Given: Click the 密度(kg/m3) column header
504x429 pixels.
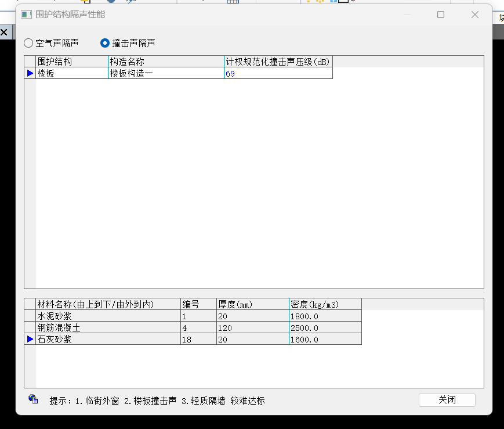Looking at the screenshot, I should coord(325,304).
